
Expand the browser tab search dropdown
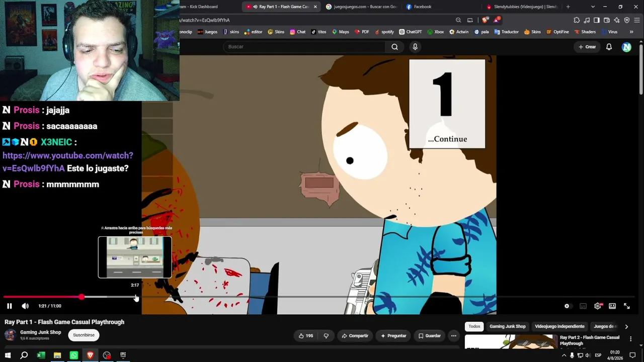coord(593,7)
